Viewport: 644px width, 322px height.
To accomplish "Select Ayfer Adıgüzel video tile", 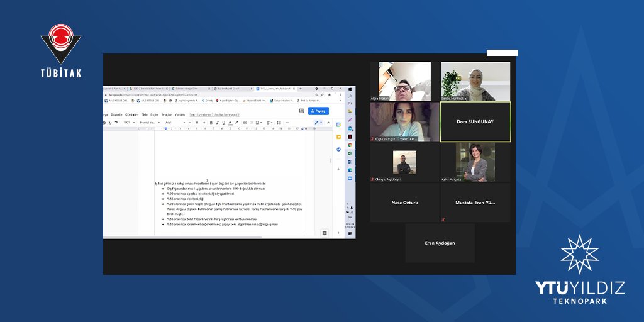I will pyautogui.click(x=475, y=162).
